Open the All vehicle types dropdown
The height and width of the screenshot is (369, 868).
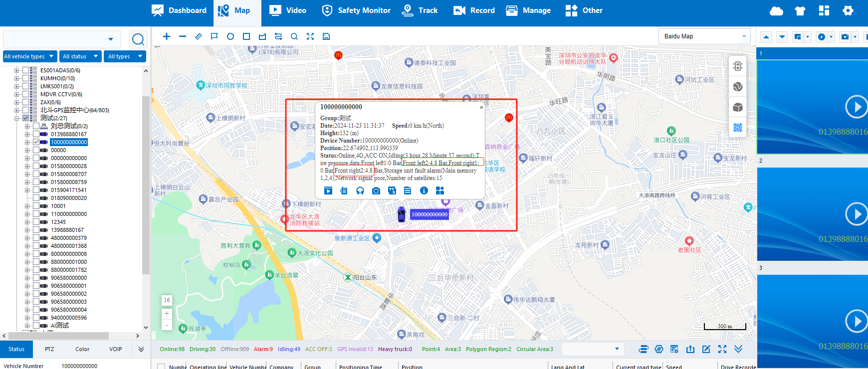29,56
